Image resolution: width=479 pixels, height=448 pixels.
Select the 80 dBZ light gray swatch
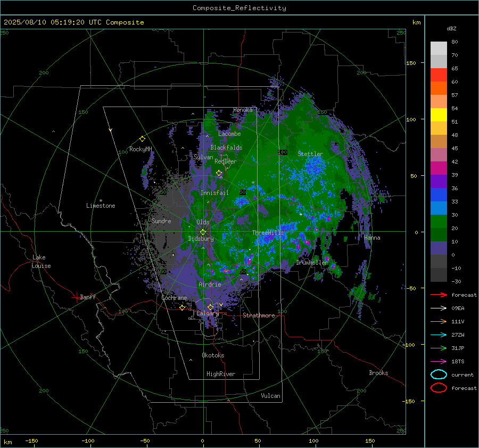coord(439,48)
